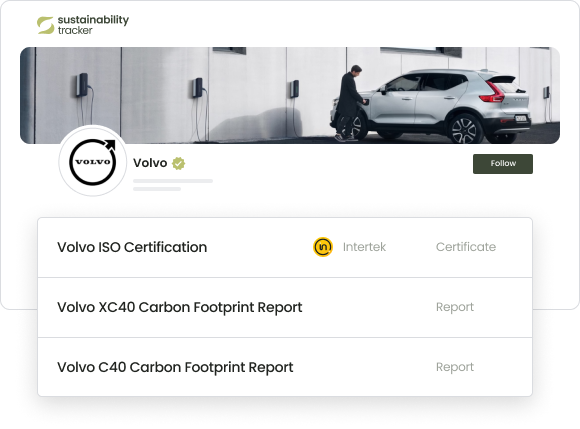
Task: Click the yellow Intertek logo icon
Action: tap(323, 247)
